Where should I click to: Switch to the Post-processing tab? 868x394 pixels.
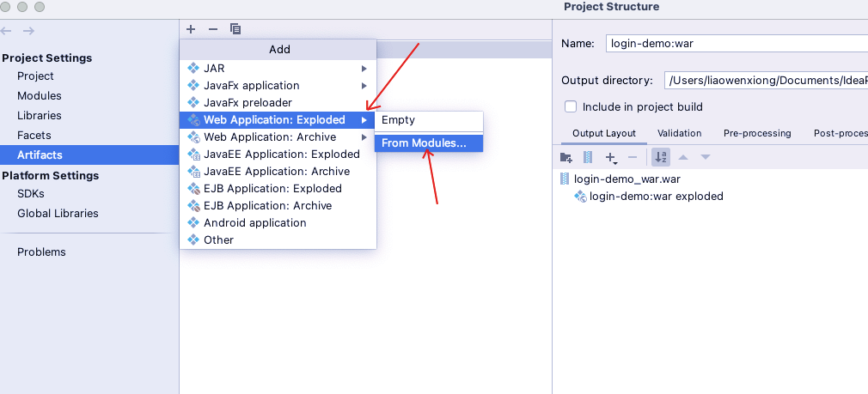(x=840, y=133)
